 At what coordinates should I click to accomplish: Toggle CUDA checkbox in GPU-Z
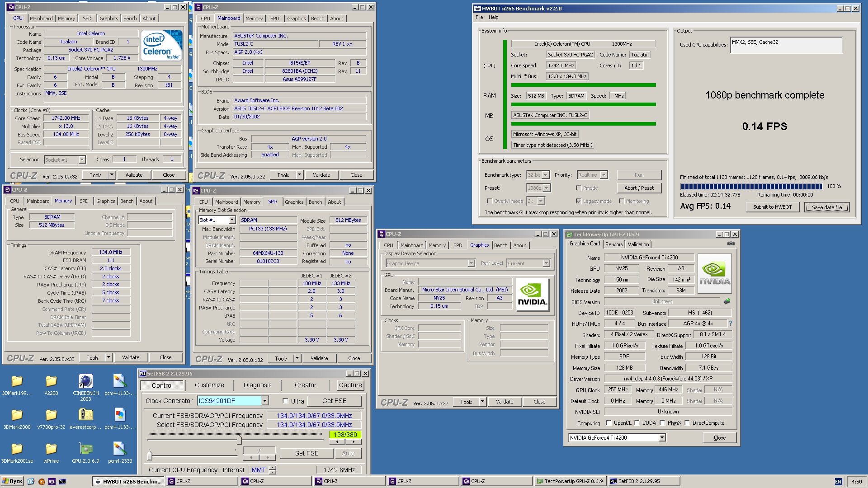pyautogui.click(x=637, y=423)
